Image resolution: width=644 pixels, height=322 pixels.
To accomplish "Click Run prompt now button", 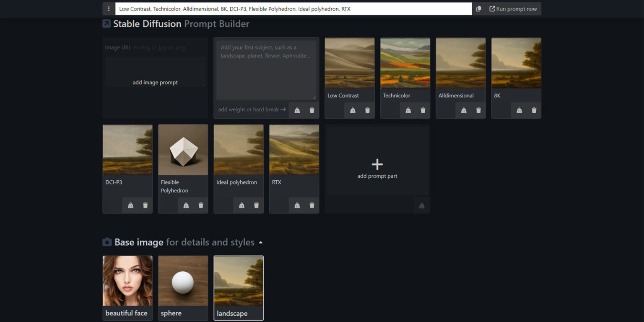I will (513, 9).
